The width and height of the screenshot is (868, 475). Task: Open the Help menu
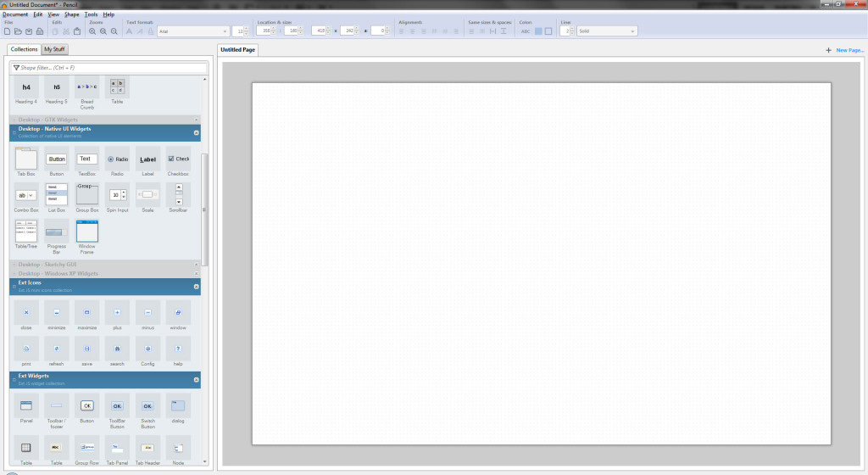108,14
